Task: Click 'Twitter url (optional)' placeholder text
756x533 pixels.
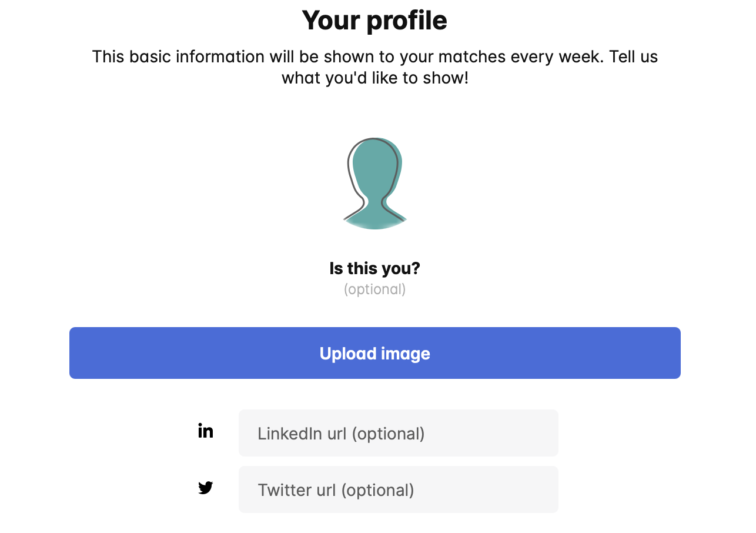Action: (336, 490)
